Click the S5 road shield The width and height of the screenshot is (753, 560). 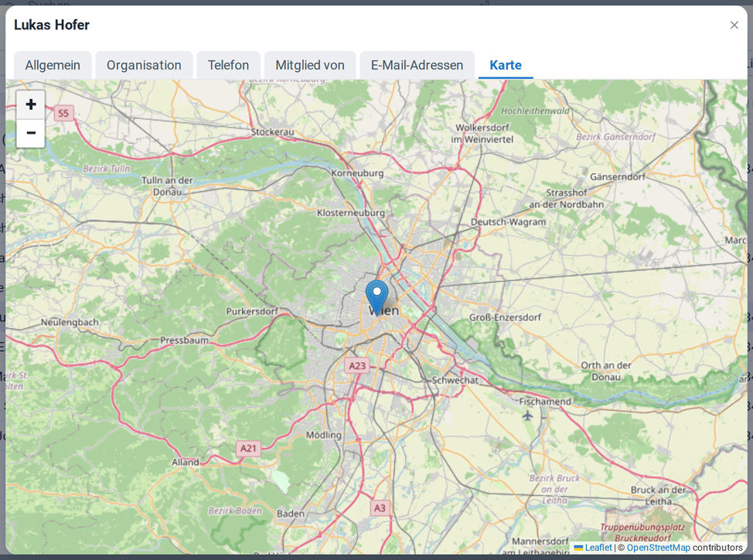63,114
